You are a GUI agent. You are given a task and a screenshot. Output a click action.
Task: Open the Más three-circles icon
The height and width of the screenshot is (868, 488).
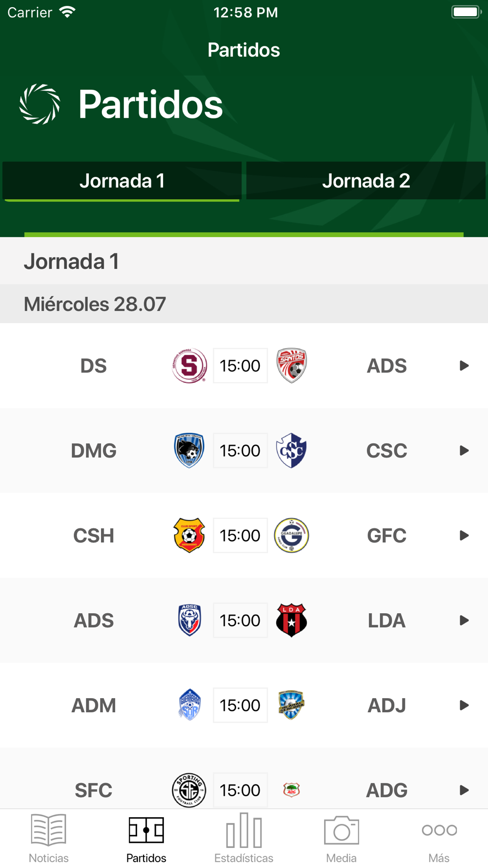(439, 830)
